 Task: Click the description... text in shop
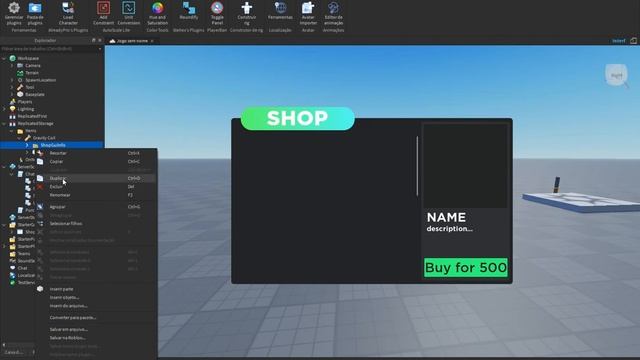(x=449, y=229)
